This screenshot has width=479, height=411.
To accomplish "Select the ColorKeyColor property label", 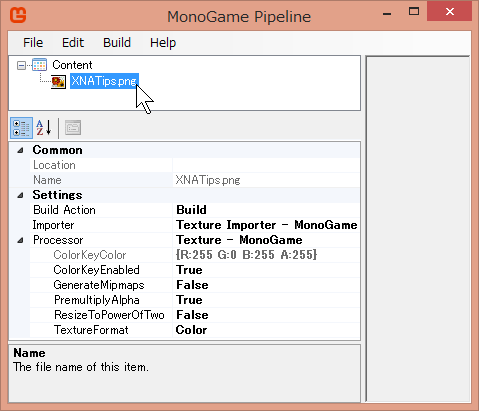I will (x=90, y=255).
